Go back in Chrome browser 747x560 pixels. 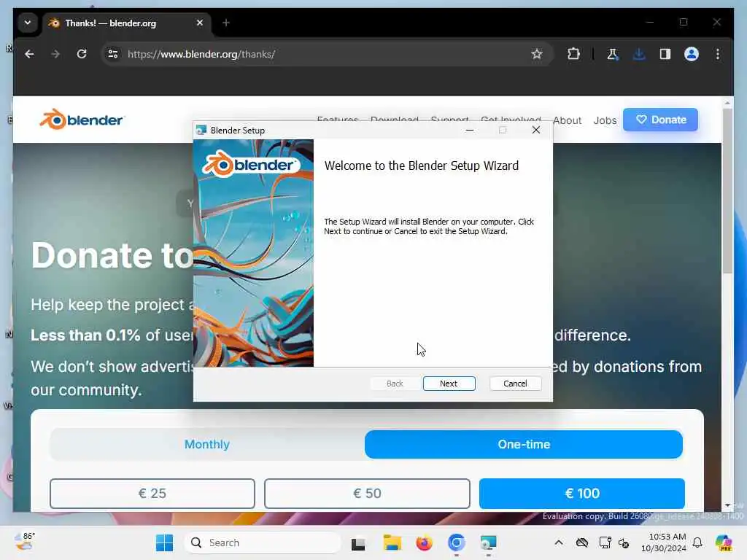pyautogui.click(x=29, y=54)
